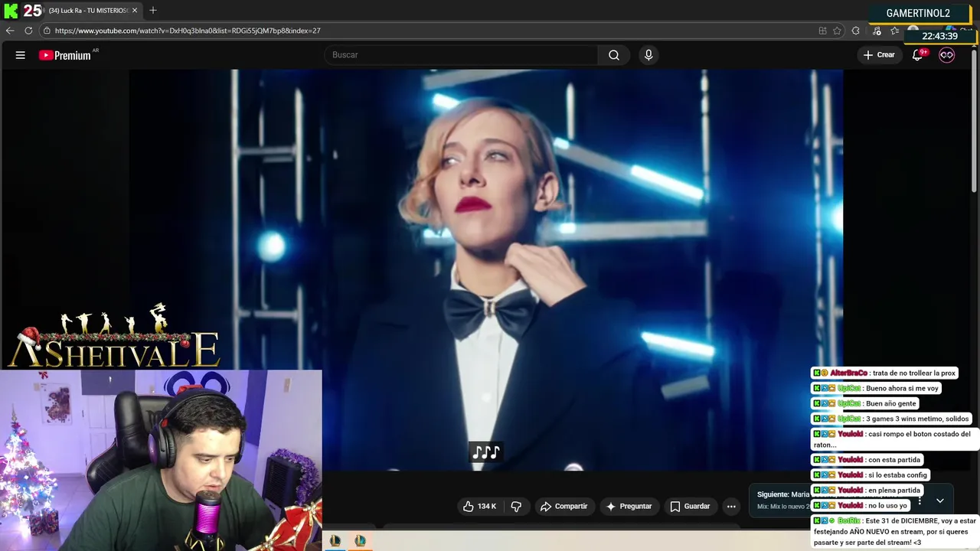Click the Preguntar button
The height and width of the screenshot is (551, 980).
[629, 507]
